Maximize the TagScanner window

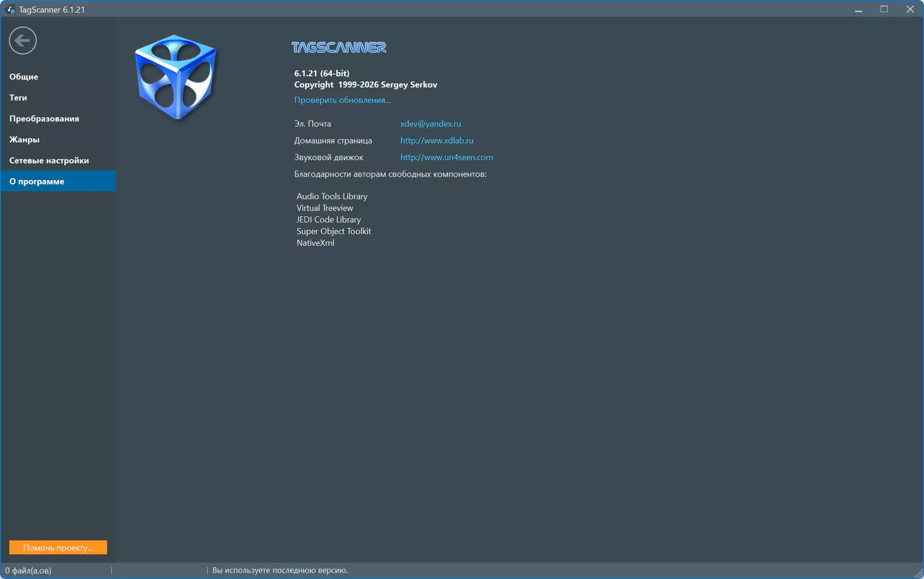[884, 10]
